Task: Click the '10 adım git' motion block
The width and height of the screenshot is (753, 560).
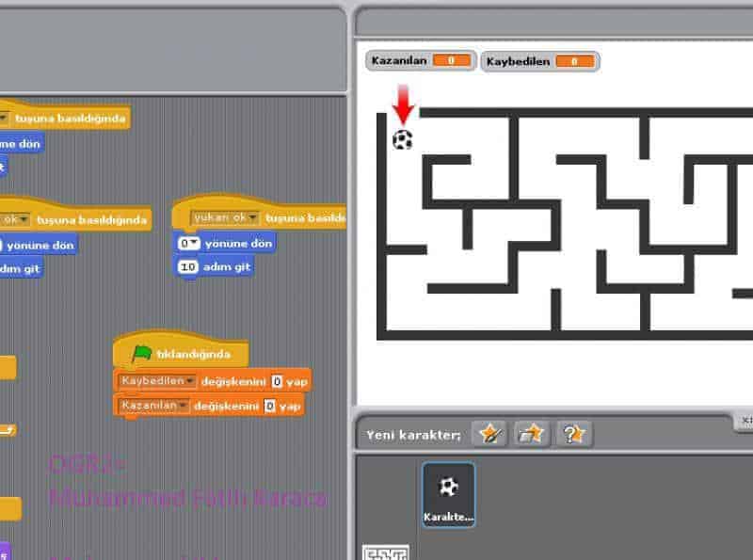Action: [x=226, y=267]
